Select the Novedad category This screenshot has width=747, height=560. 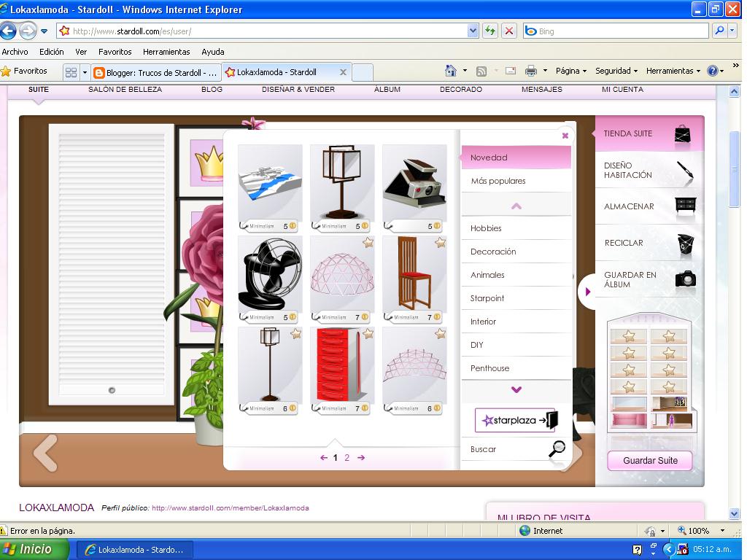pyautogui.click(x=516, y=157)
